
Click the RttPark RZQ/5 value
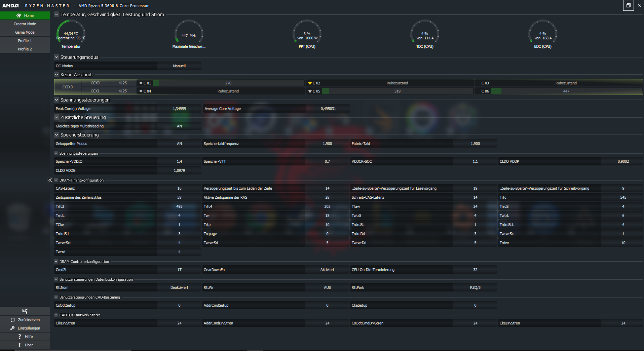pos(475,287)
